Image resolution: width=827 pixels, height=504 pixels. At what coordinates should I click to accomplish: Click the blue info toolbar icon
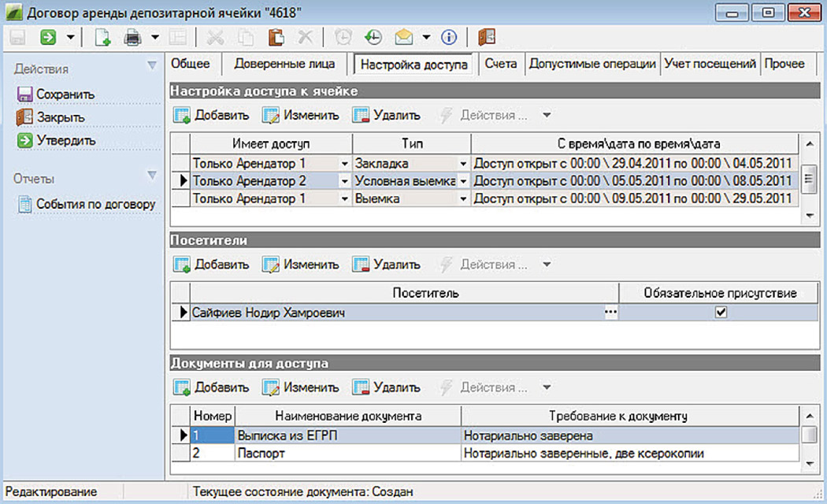click(449, 37)
